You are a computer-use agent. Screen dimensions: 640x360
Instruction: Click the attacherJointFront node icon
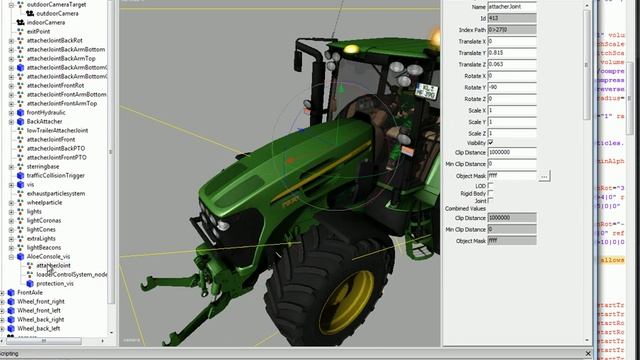pyautogui.click(x=20, y=140)
